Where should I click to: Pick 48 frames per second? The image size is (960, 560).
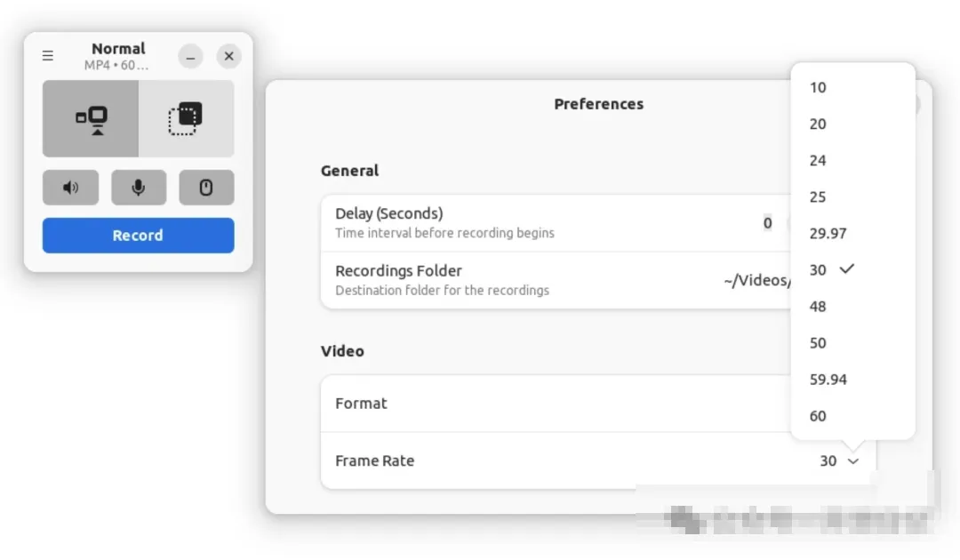pos(818,307)
